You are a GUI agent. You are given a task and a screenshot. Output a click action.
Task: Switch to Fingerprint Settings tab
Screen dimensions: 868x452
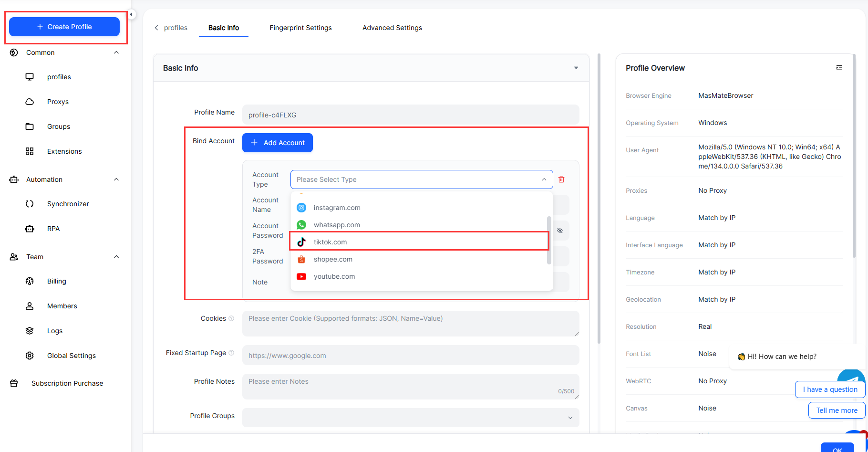[x=300, y=28]
